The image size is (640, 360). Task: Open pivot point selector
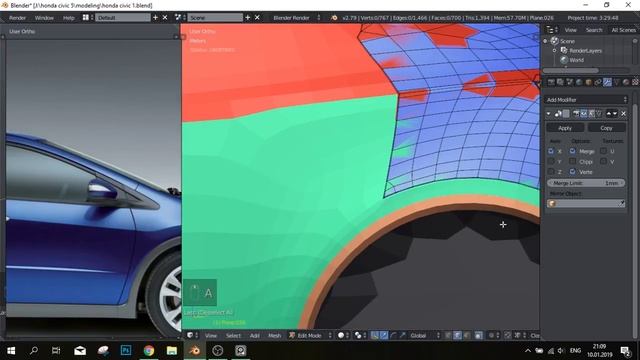(360, 336)
